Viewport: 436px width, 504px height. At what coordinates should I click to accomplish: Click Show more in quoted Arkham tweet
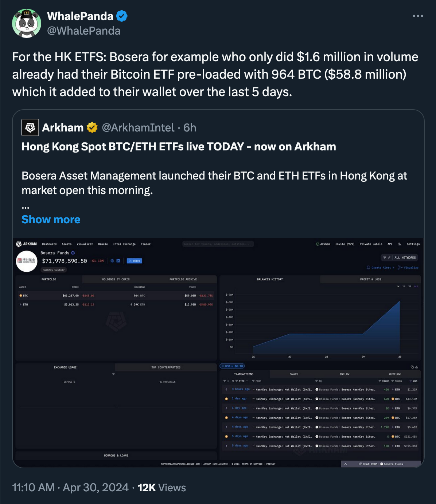51,220
